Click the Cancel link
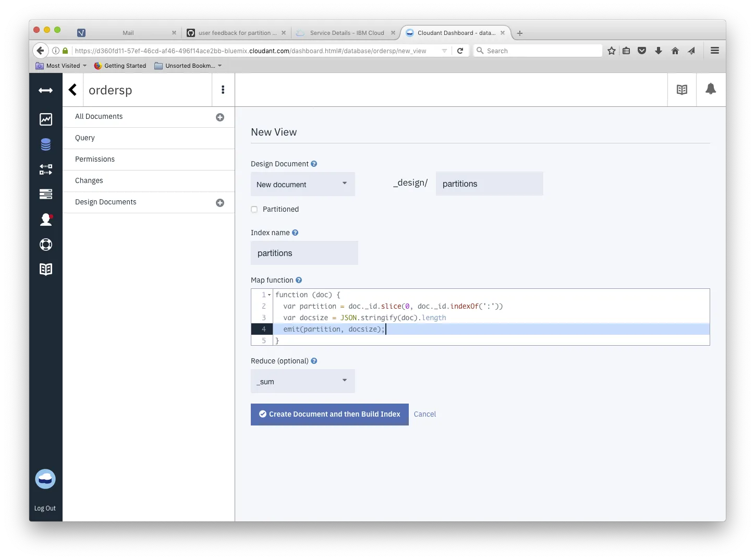755x560 pixels. (425, 415)
